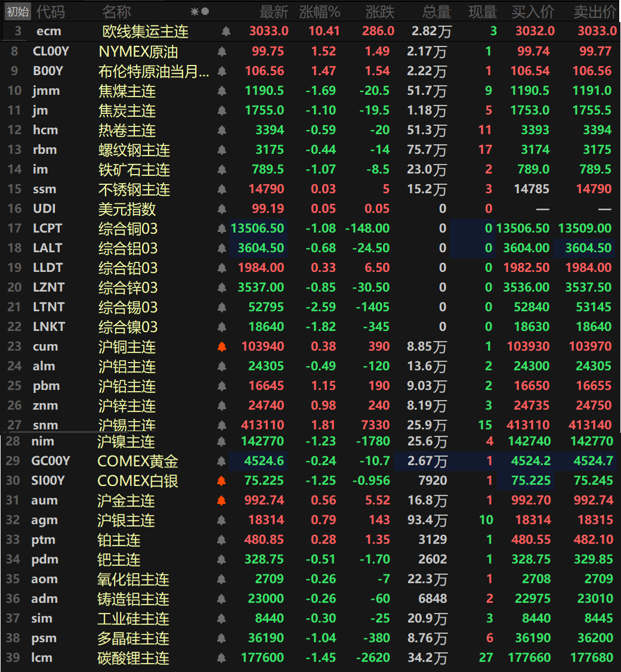The height and width of the screenshot is (672, 621).
Task: Click 沪金主连 change percent 0.56
Action: click(323, 501)
